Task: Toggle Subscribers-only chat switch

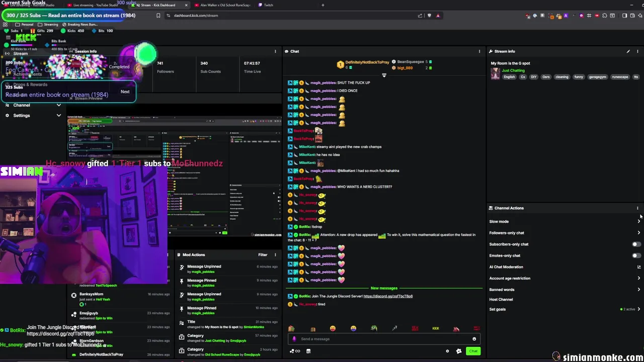Action: 636,244
